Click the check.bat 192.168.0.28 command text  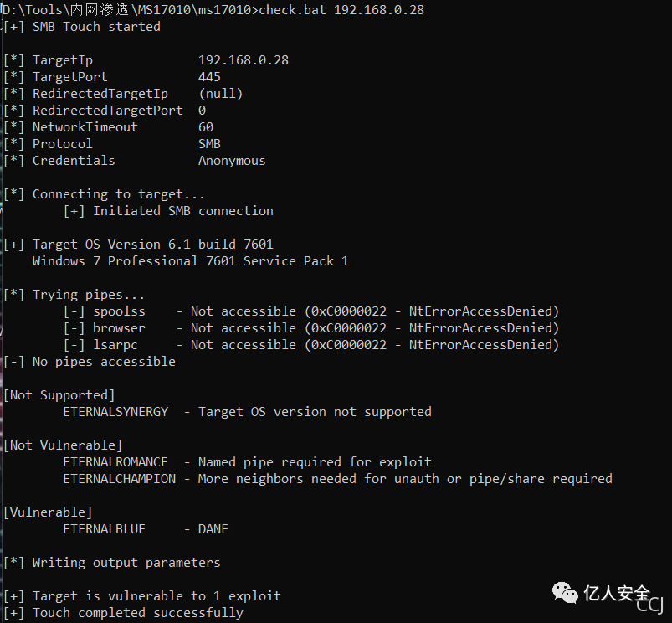[x=341, y=10]
